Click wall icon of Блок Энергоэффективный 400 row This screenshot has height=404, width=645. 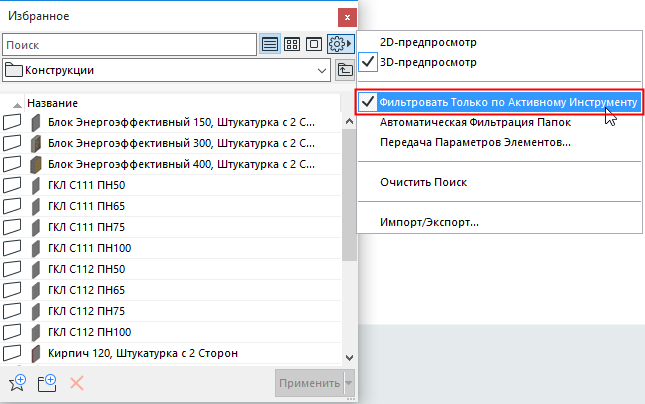(x=12, y=164)
